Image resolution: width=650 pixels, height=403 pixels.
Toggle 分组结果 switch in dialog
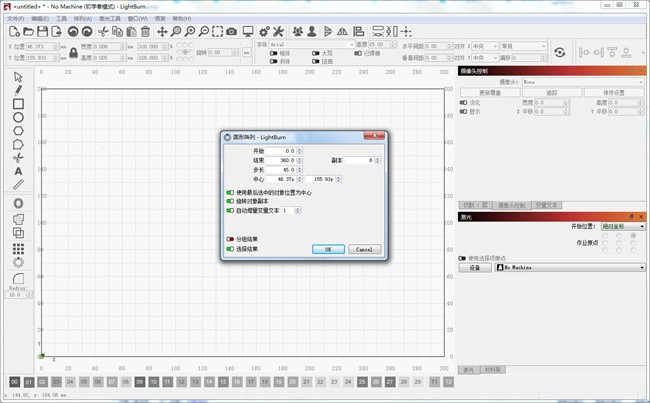click(231, 240)
